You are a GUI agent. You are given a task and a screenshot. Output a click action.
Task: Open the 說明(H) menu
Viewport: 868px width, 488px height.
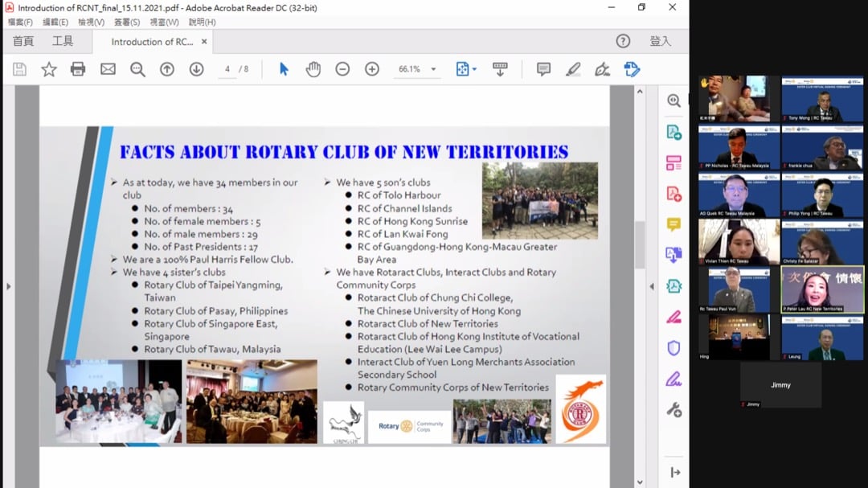pos(202,23)
